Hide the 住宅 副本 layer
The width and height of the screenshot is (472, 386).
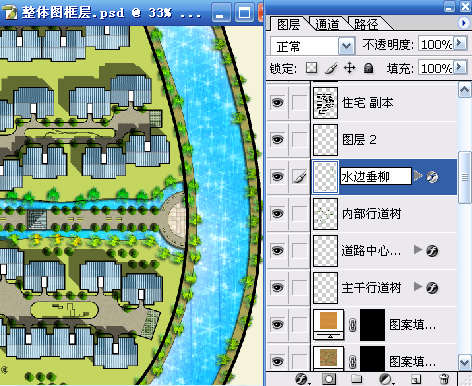click(x=277, y=103)
